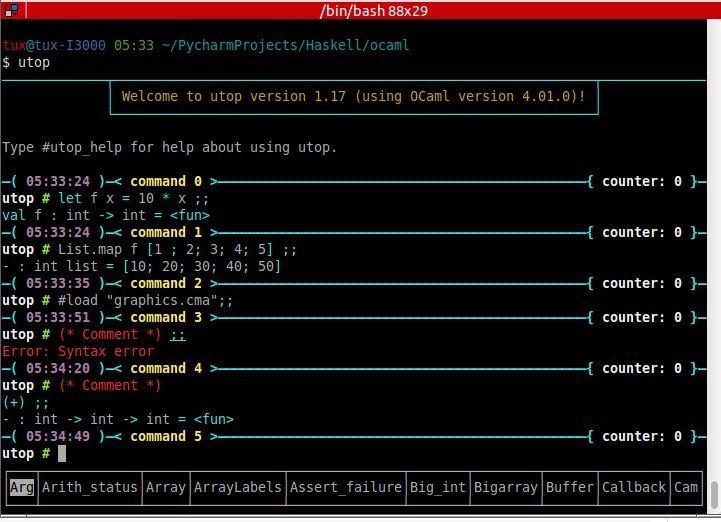This screenshot has height=522, width=721.
Task: Click the 'command 3' header label
Action: [x=166, y=318]
